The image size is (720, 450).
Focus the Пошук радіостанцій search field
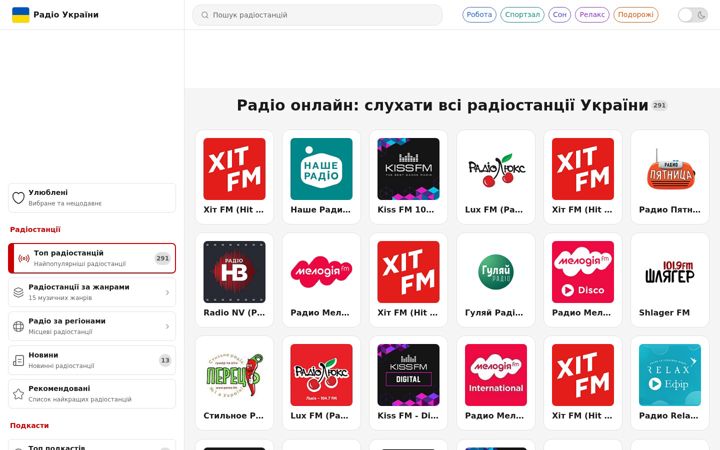click(317, 15)
